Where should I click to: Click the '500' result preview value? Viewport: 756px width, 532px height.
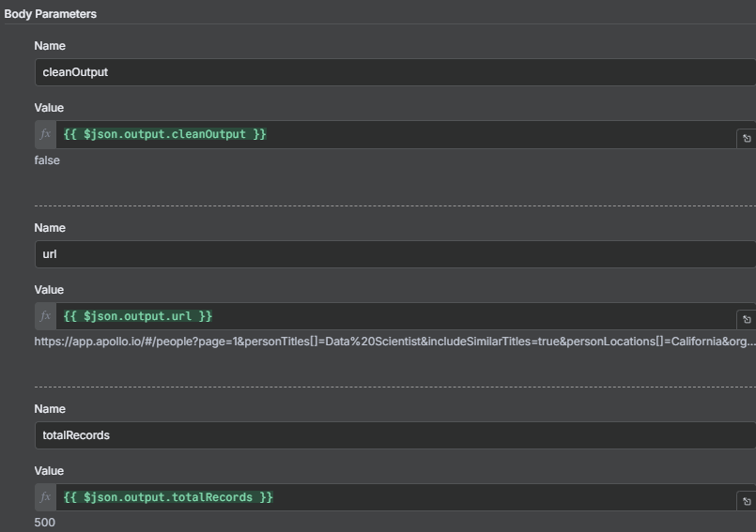pyautogui.click(x=44, y=523)
